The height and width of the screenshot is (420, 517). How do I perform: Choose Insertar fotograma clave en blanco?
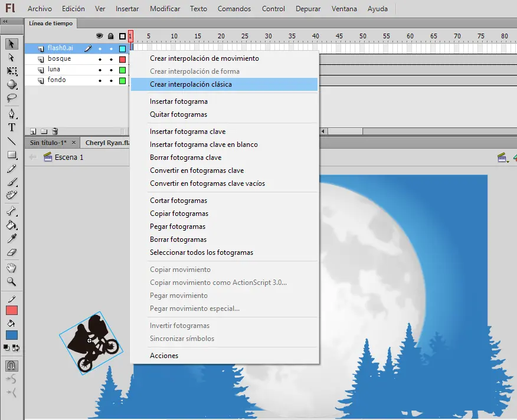coord(224,145)
